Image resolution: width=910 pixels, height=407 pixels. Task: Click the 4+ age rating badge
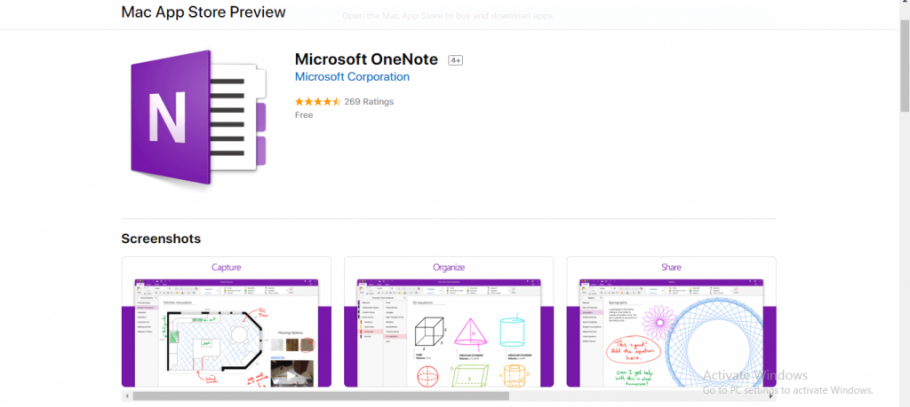click(x=455, y=60)
